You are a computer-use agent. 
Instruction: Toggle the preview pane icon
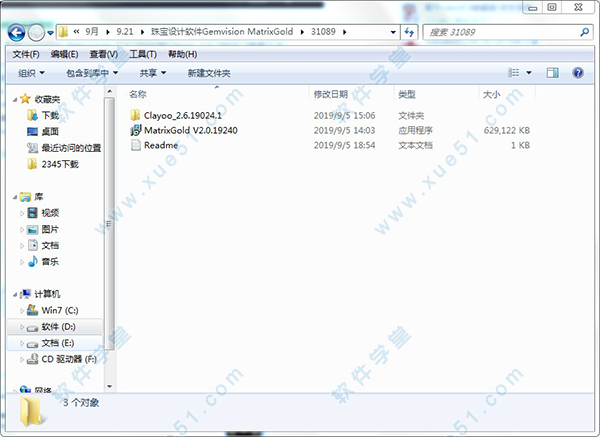552,72
